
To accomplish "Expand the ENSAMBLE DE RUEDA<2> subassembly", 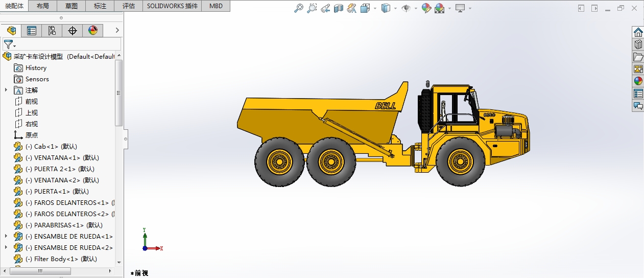I will [x=6, y=247].
